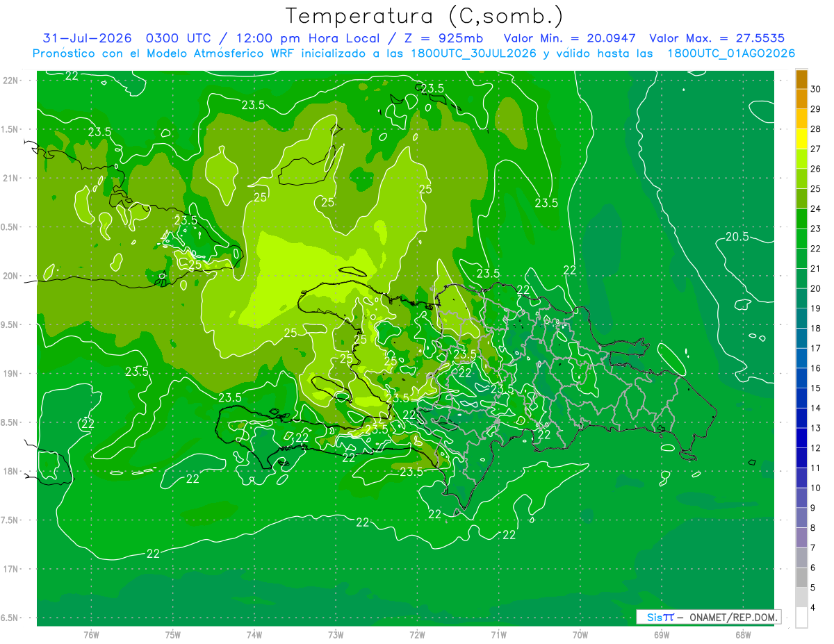Pick the legend swatch between 17 and 18

[801, 338]
